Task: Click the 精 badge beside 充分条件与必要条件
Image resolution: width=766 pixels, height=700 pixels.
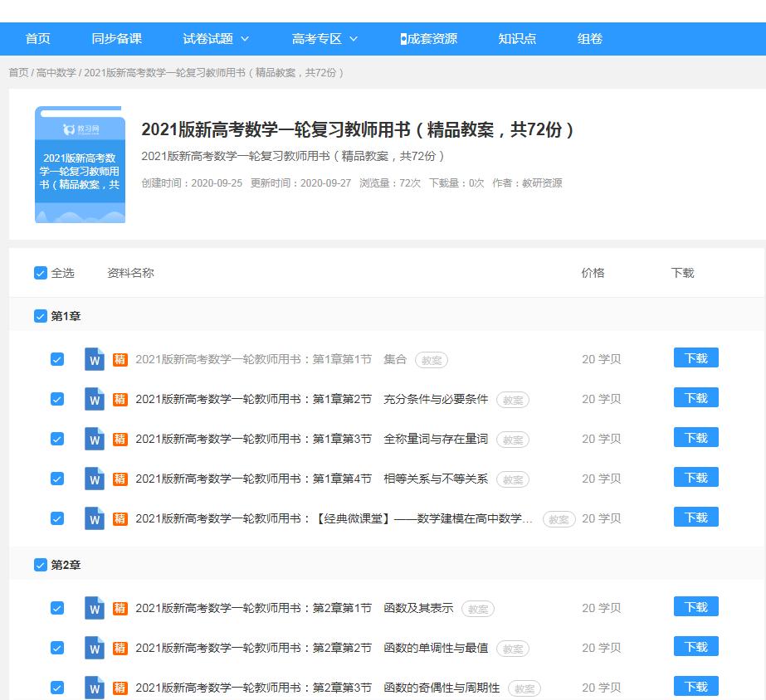Action: (x=120, y=399)
